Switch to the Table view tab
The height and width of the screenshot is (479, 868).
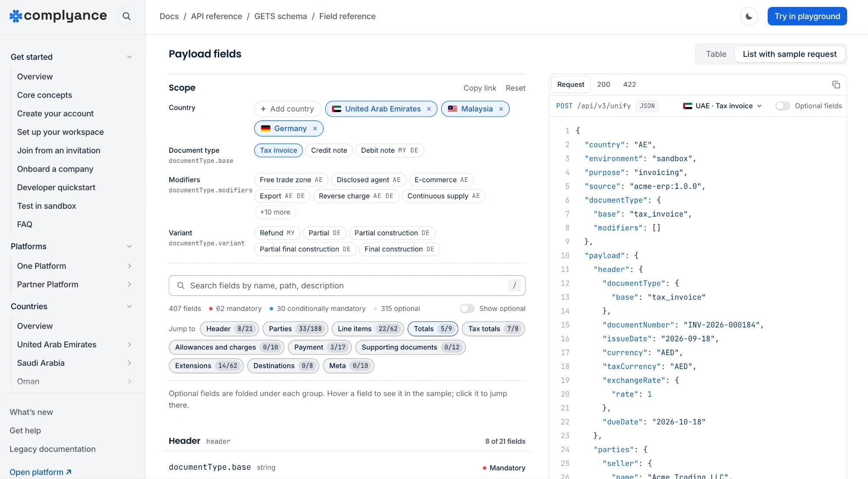[716, 54]
